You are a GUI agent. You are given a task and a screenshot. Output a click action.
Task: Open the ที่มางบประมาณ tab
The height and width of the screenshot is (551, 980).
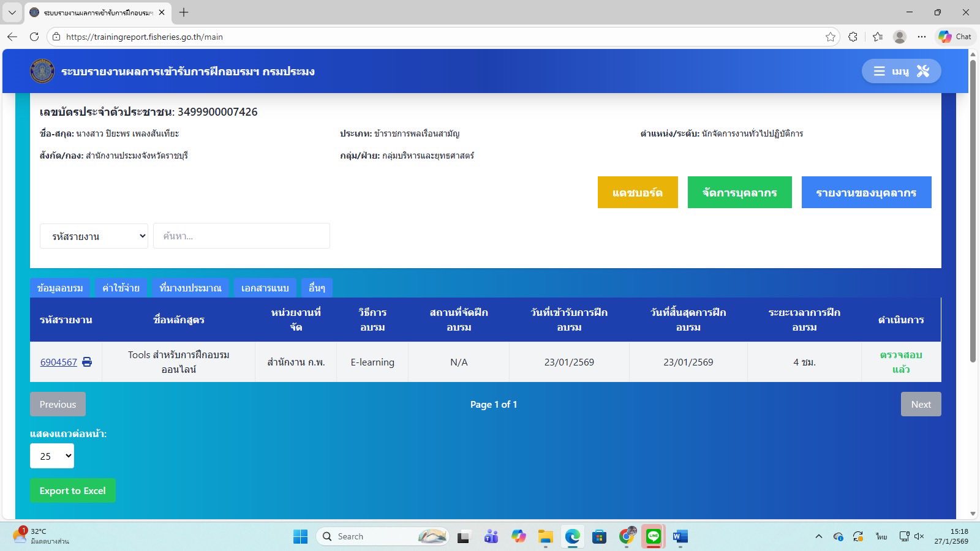click(x=190, y=288)
